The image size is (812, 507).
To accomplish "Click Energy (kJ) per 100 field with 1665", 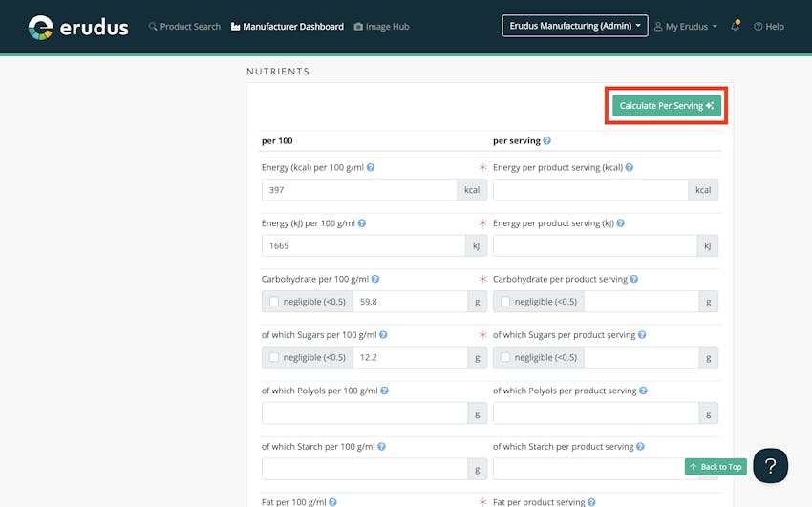I will (364, 245).
